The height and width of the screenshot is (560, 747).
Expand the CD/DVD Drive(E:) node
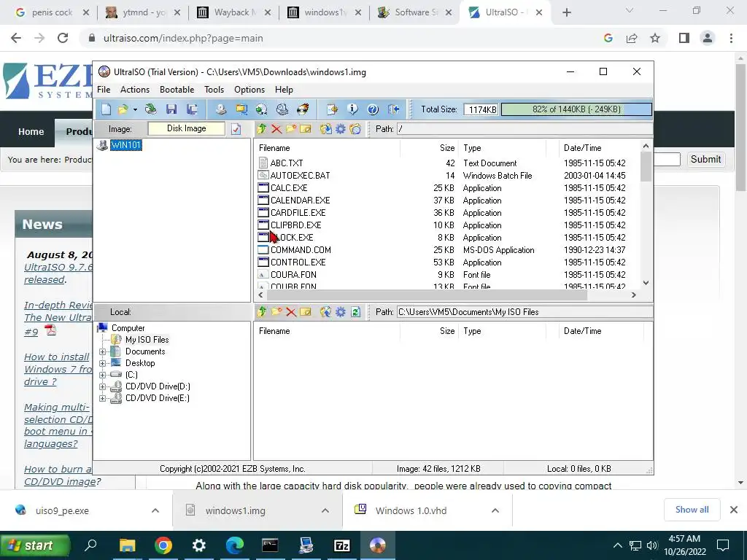[x=102, y=399]
